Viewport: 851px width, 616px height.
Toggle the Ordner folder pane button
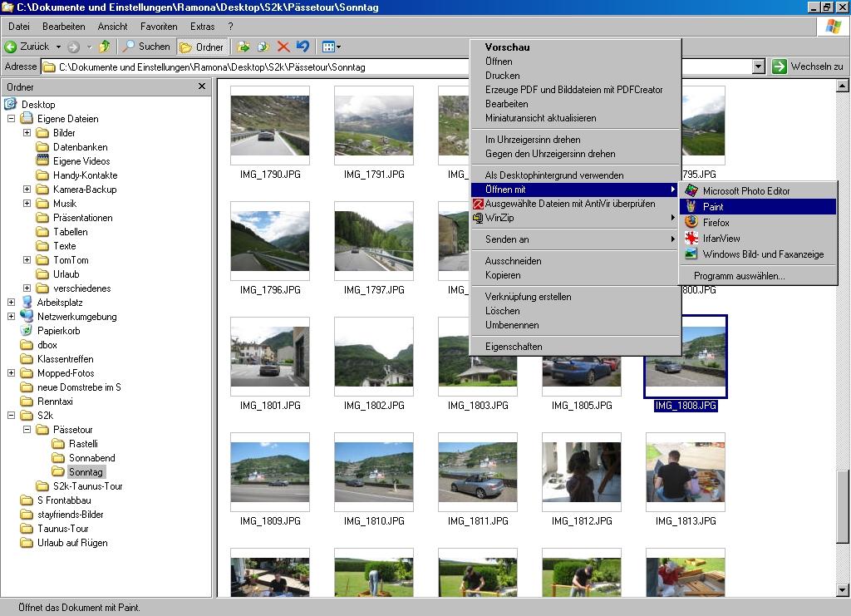coord(202,47)
